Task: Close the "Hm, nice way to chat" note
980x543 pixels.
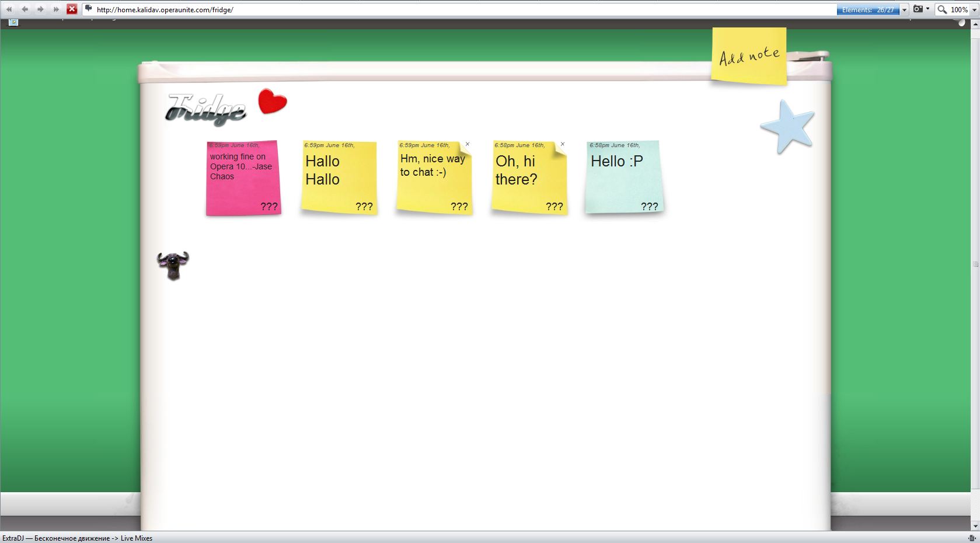Action: coord(467,144)
